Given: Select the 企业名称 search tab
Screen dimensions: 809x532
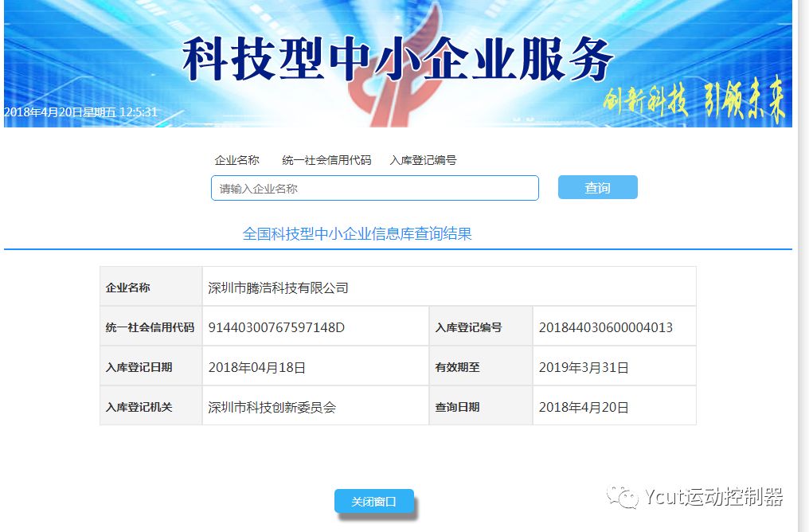Looking at the screenshot, I should pyautogui.click(x=236, y=161).
